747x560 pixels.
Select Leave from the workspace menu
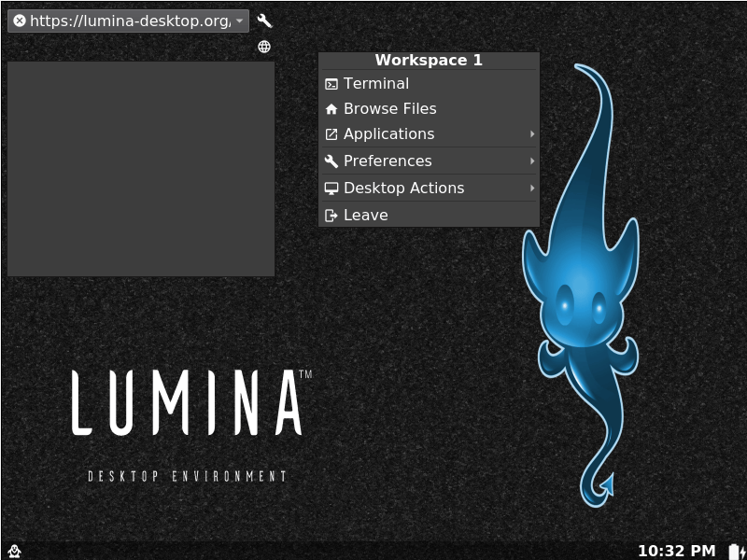(429, 216)
